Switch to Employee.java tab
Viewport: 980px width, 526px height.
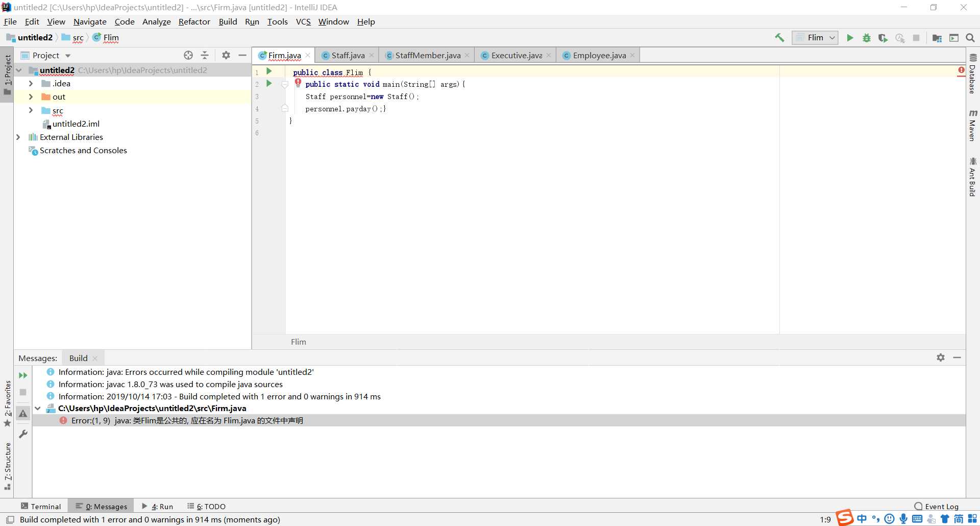599,55
